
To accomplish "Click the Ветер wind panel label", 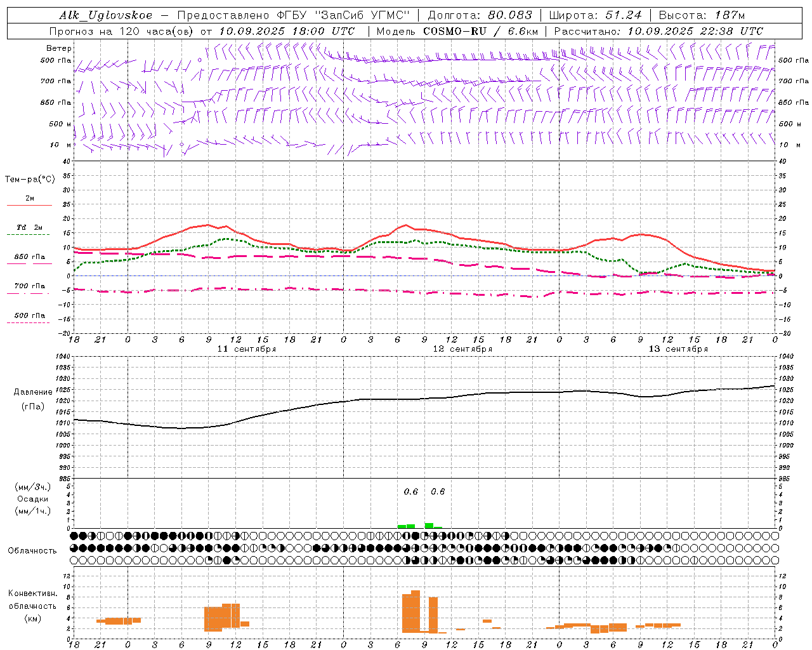I will [x=59, y=48].
